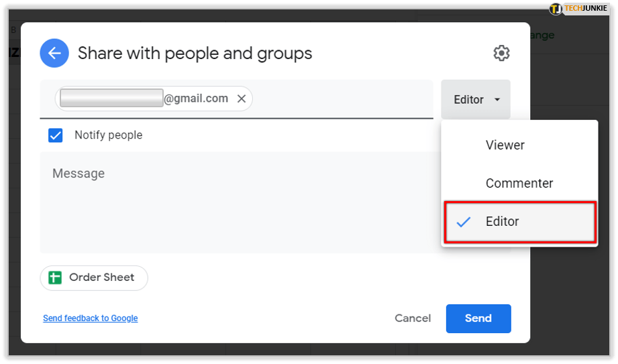
Task: Click the blue checkmark next to Editor
Action: click(x=463, y=222)
